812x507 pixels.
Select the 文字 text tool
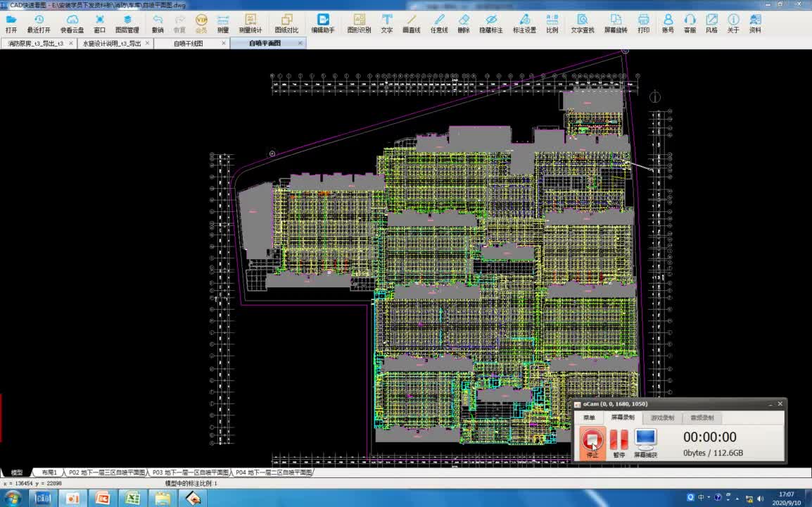[x=387, y=24]
